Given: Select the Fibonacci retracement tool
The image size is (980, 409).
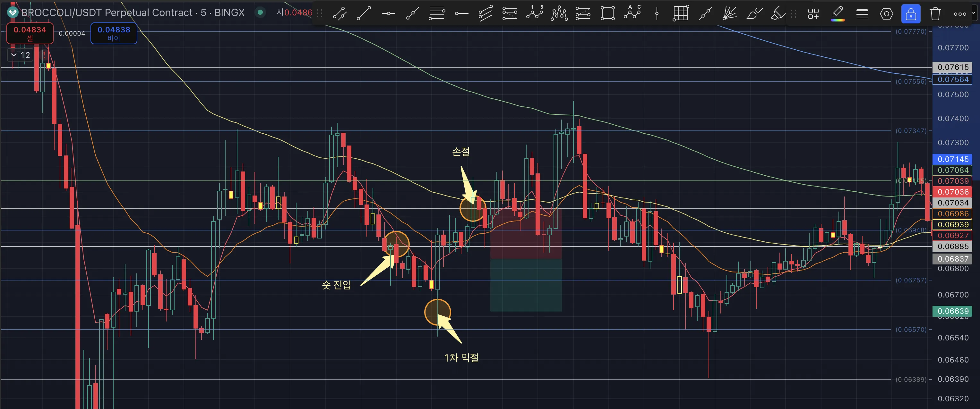Looking at the screenshot, I should click(x=437, y=14).
